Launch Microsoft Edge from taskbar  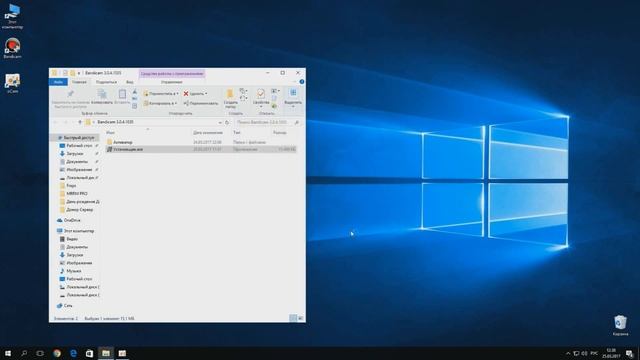tap(73, 353)
